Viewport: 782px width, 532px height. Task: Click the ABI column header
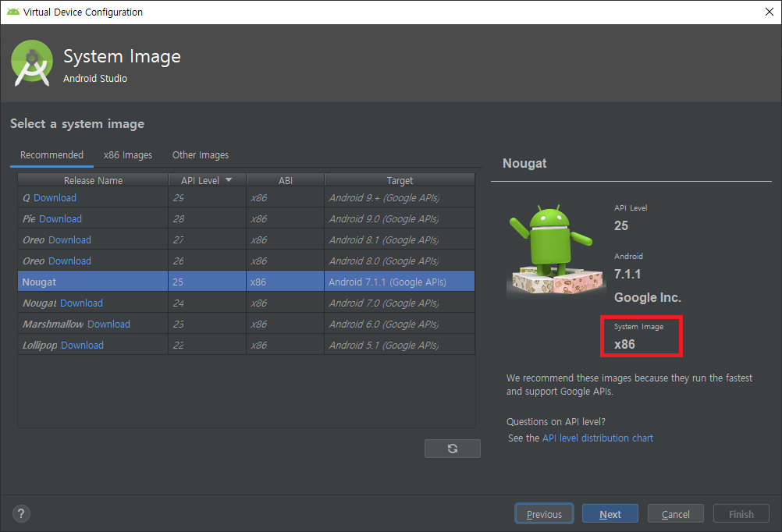click(x=286, y=180)
